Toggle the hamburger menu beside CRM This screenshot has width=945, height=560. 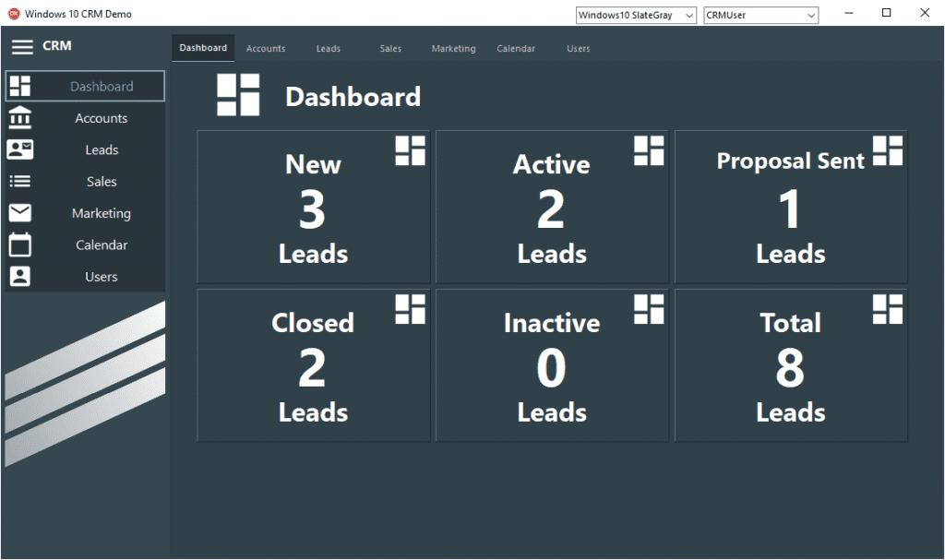point(22,46)
